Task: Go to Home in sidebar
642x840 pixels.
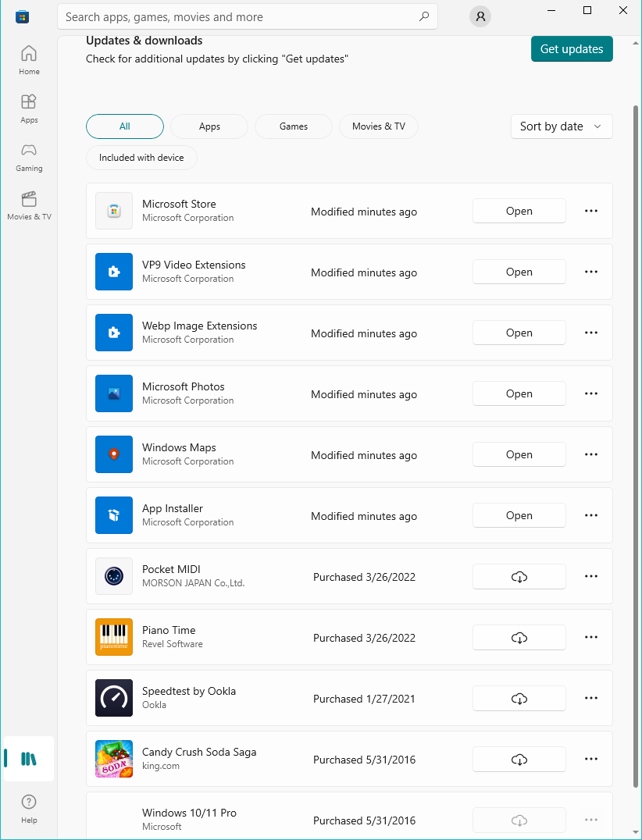Action: tap(29, 60)
